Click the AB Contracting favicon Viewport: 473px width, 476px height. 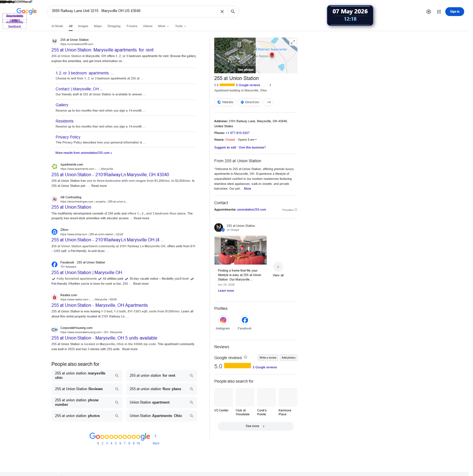click(x=55, y=199)
